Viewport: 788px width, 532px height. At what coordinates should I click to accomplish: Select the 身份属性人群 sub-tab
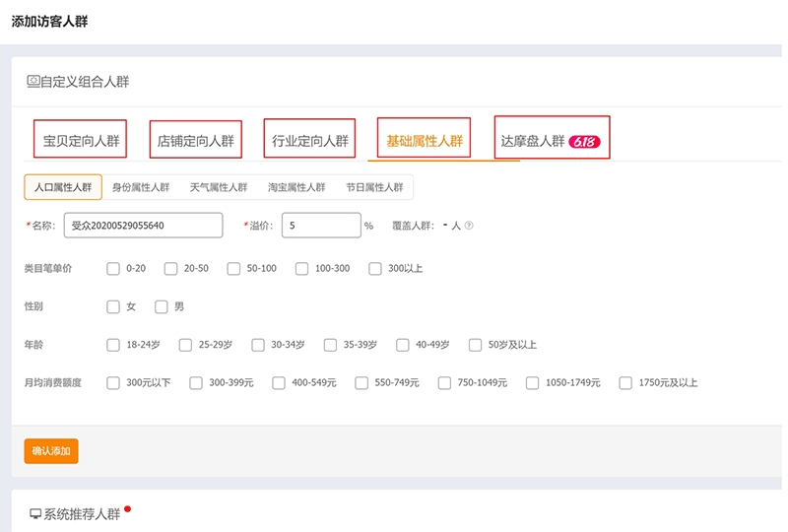(x=141, y=186)
